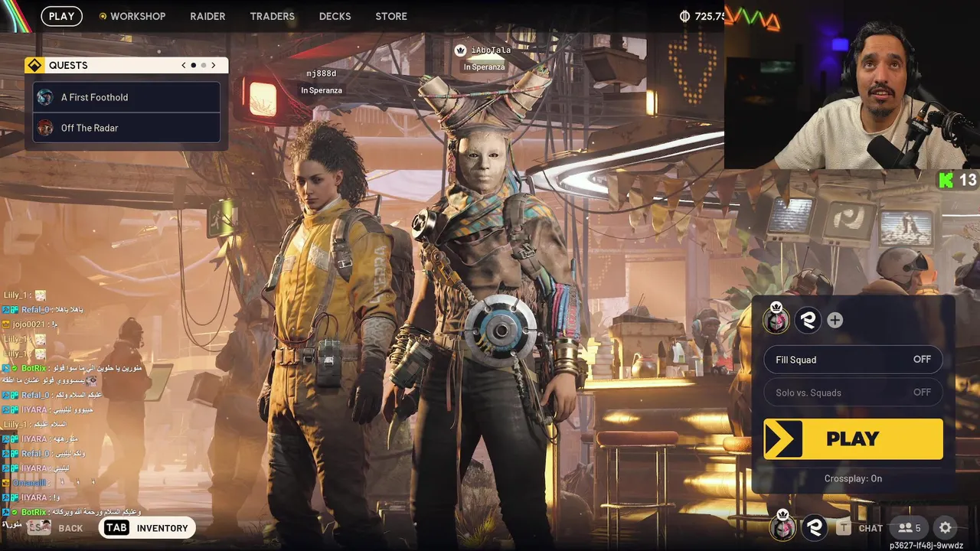Select the first quests page dot
Viewport: 980px width, 551px height.
click(x=194, y=65)
